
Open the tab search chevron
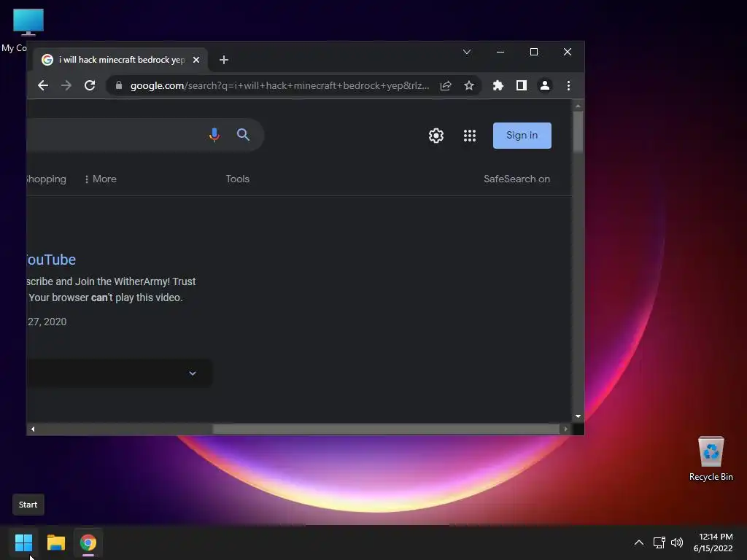[467, 52]
